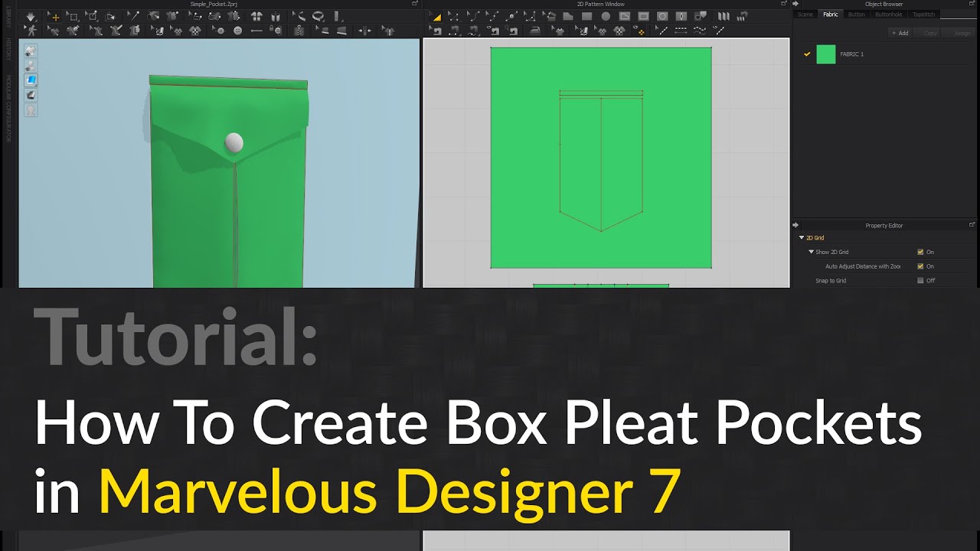Select the Internal Circle tool
The width and height of the screenshot is (980, 551).
click(x=662, y=17)
